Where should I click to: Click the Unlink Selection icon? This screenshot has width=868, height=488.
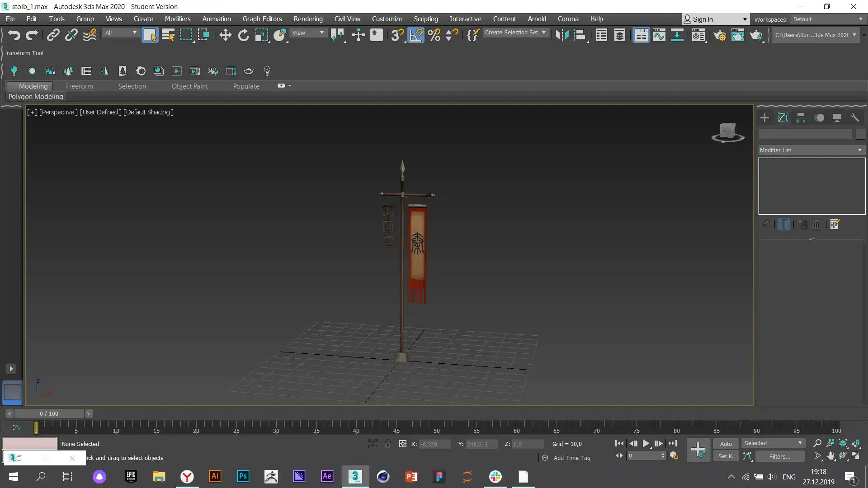click(71, 35)
